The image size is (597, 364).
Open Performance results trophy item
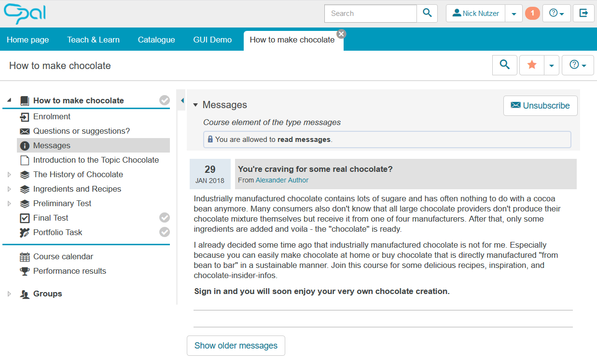[69, 271]
